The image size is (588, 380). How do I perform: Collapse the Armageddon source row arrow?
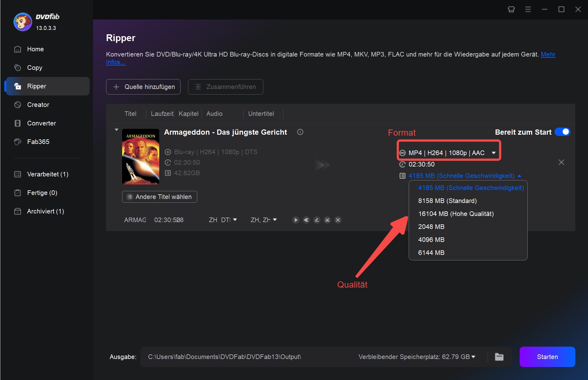(x=117, y=130)
